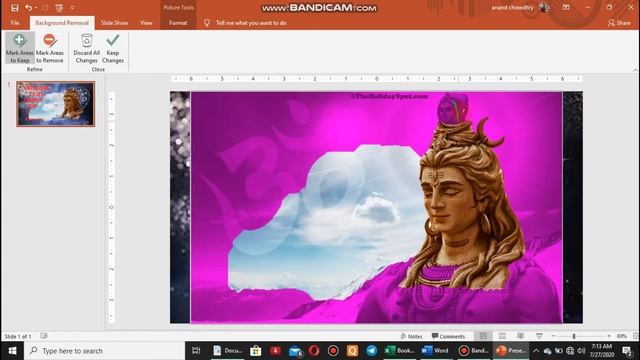Open the Action Center notifications

627,351
